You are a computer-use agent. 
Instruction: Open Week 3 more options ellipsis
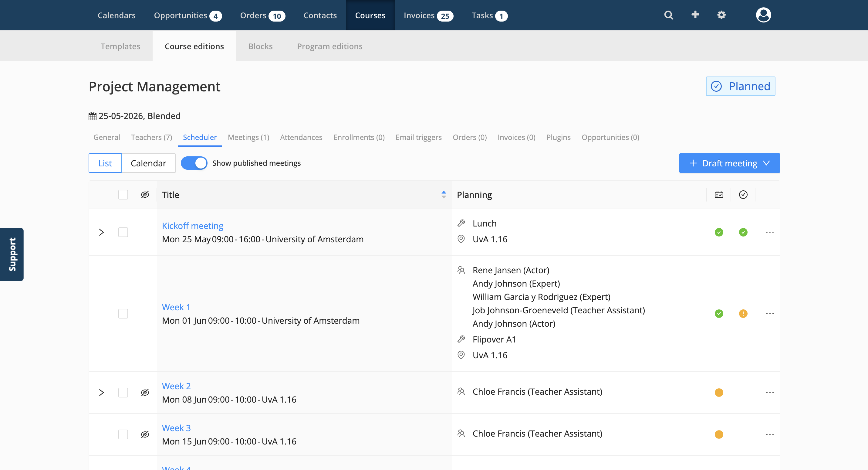click(x=770, y=434)
